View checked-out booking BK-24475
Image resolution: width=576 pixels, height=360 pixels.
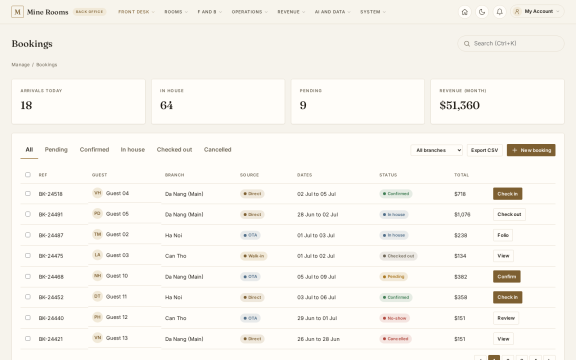pos(503,256)
